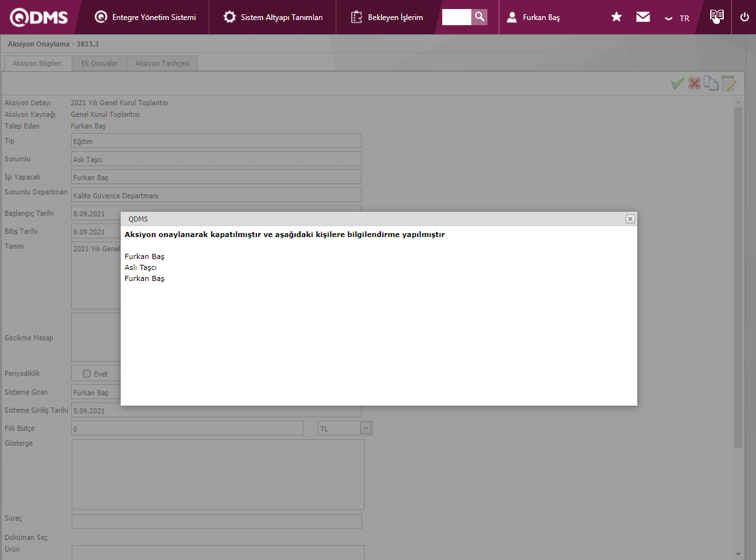Open the help manual book icon
756x560 pixels.
tap(716, 16)
